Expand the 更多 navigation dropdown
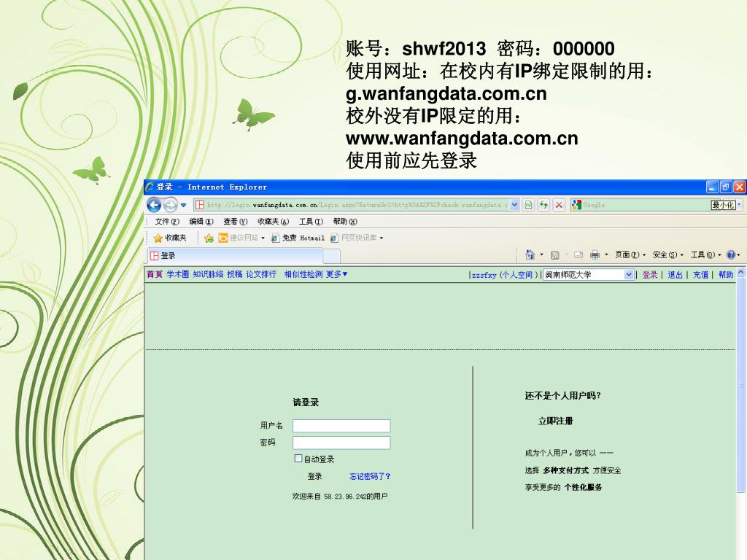The width and height of the screenshot is (747, 560). (x=337, y=274)
